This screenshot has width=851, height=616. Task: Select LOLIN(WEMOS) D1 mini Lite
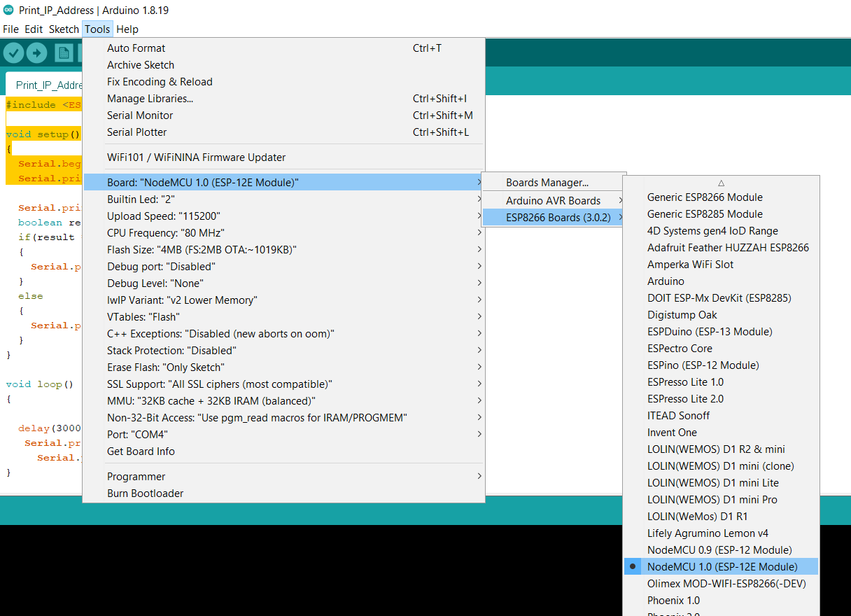[x=721, y=483]
